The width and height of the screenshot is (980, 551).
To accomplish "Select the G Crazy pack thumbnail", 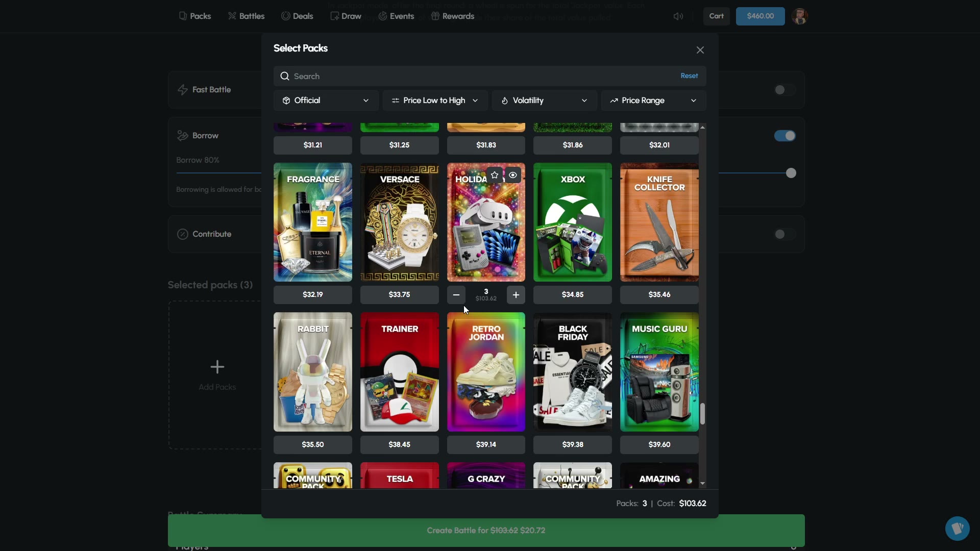I will click(486, 475).
